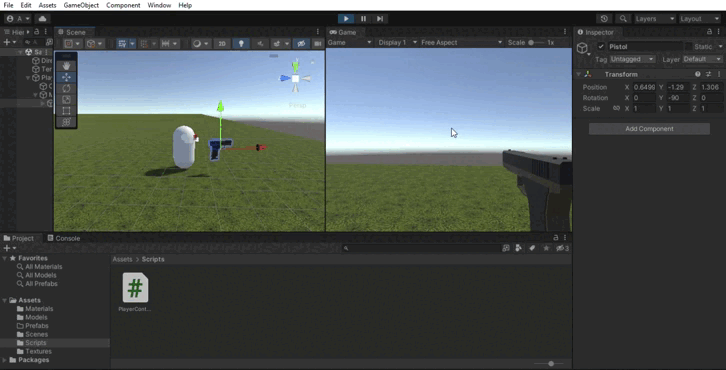This screenshot has width=726, height=370.
Task: Click the Play button
Action: pos(346,19)
